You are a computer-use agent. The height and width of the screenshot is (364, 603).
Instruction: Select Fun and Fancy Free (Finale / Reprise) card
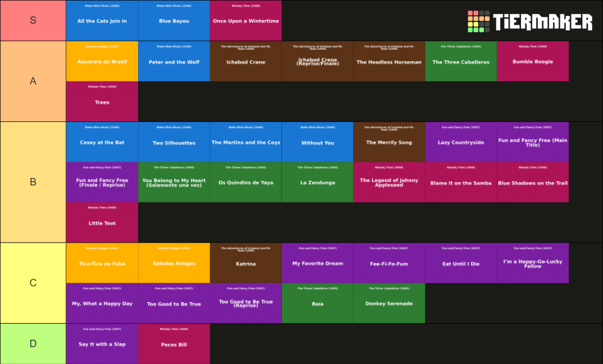(x=102, y=182)
